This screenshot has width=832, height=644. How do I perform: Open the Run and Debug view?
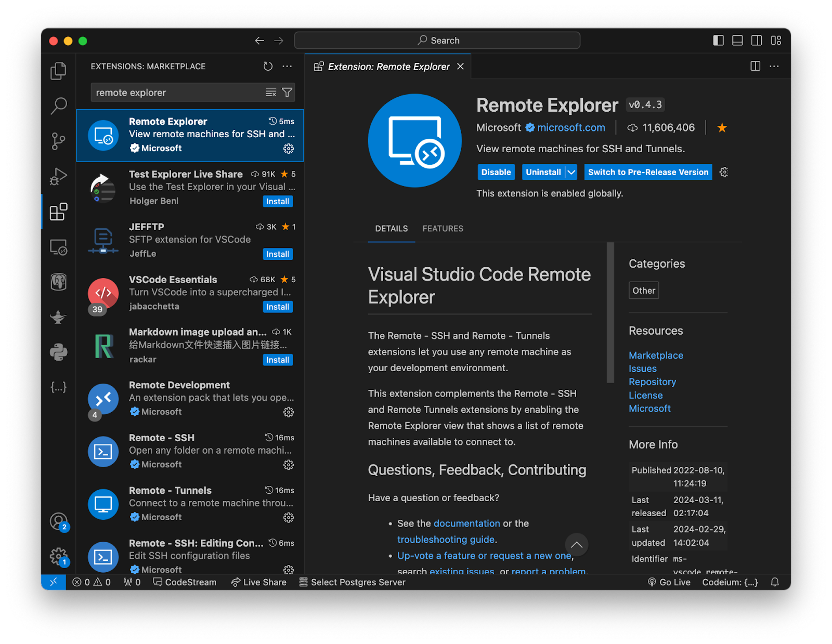(x=58, y=176)
